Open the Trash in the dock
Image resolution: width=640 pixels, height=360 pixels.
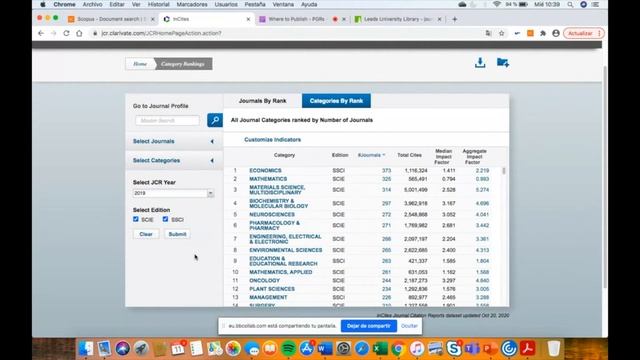point(553,348)
